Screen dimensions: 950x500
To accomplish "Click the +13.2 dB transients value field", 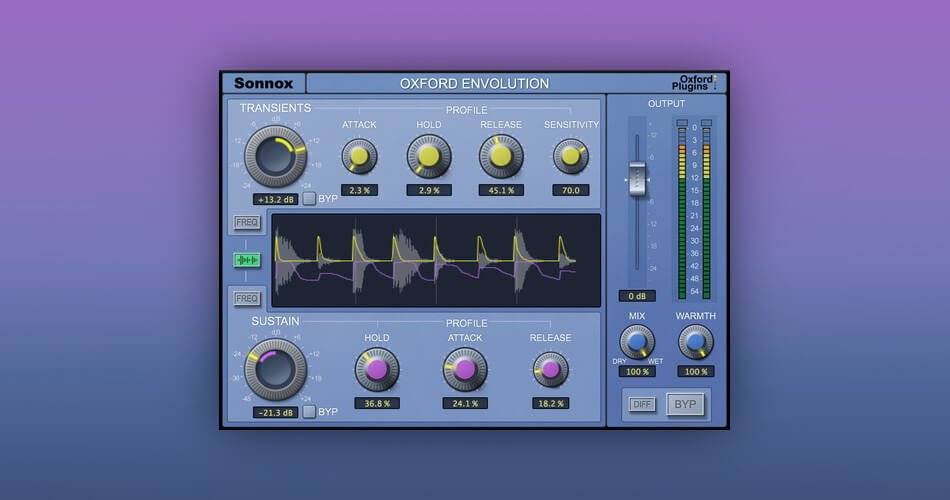I will (276, 199).
